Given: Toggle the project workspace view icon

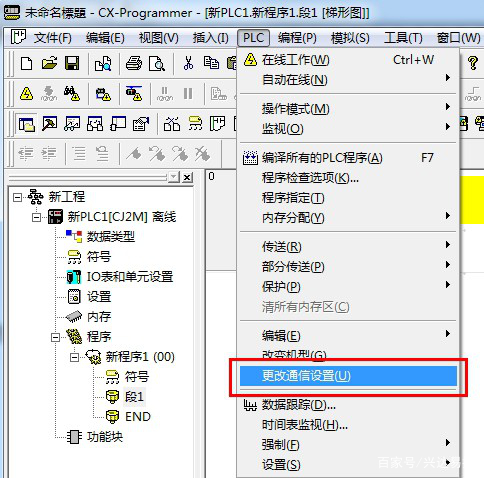Looking at the screenshot, I should [26, 124].
